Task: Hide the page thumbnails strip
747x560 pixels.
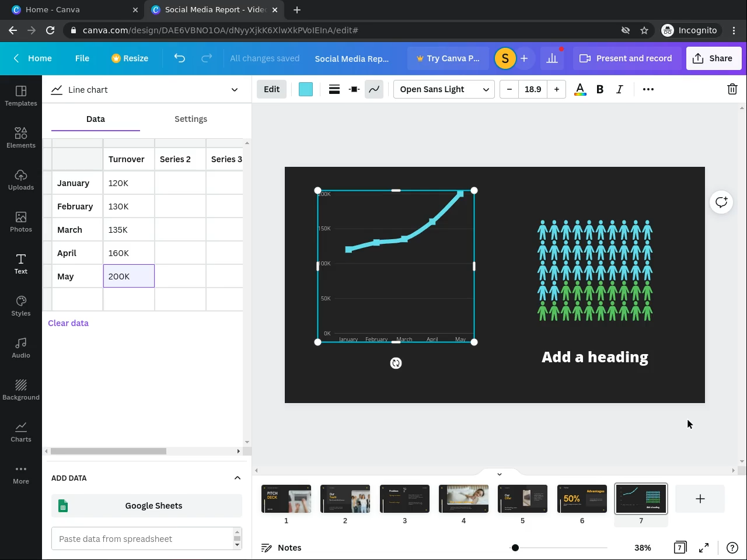Action: pyautogui.click(x=500, y=474)
